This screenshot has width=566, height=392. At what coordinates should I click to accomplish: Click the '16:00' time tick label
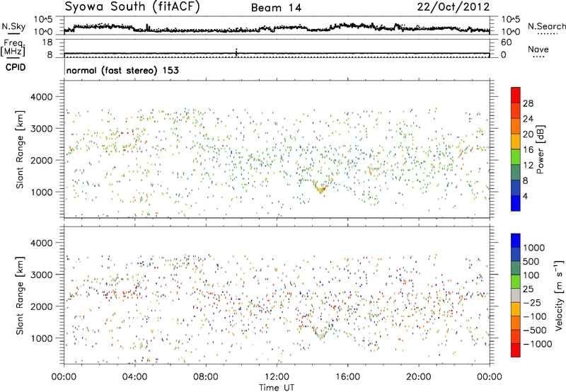click(x=347, y=377)
